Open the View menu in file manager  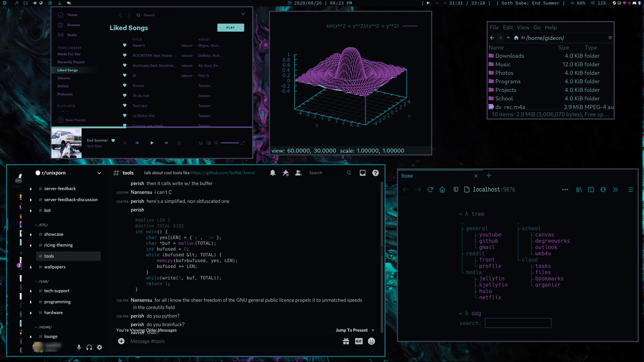[x=523, y=27]
